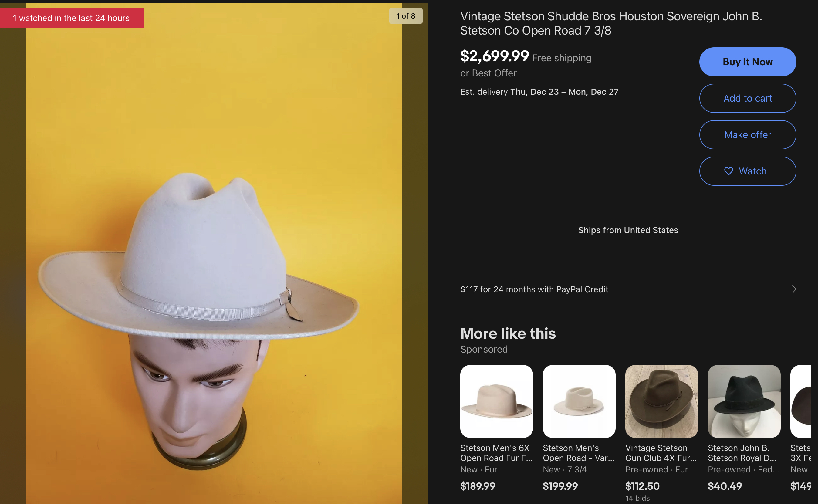Open the Make offer dialog

point(748,135)
